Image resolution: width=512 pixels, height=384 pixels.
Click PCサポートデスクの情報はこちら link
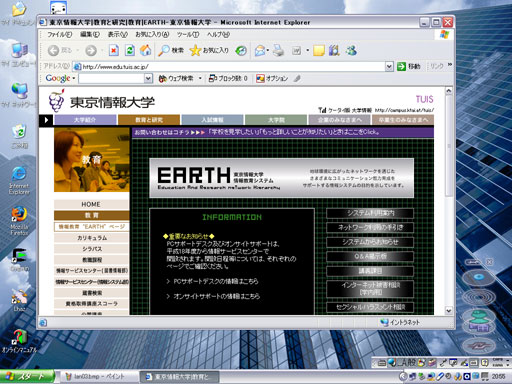click(x=216, y=282)
